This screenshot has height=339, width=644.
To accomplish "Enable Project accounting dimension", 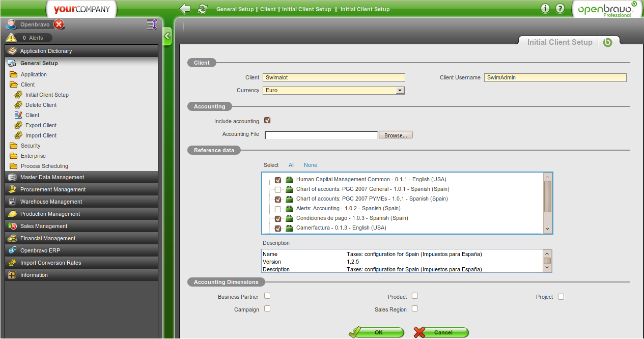I will pos(561,297).
